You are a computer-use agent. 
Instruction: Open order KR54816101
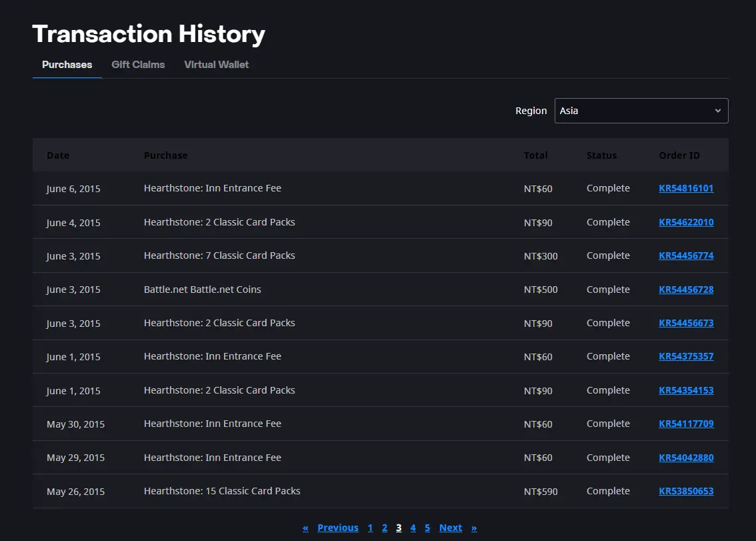(x=686, y=188)
